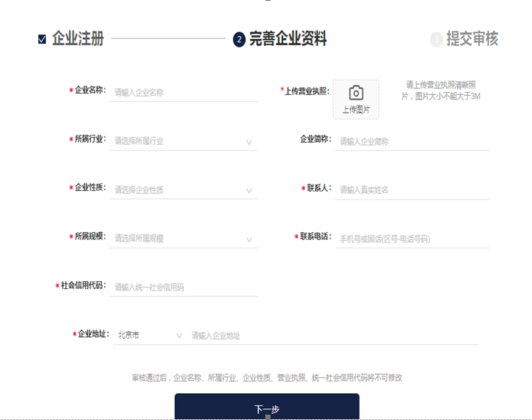Viewport: 532px width, 420px height.
Task: Click the 企业地址 detail address field
Action: point(333,336)
